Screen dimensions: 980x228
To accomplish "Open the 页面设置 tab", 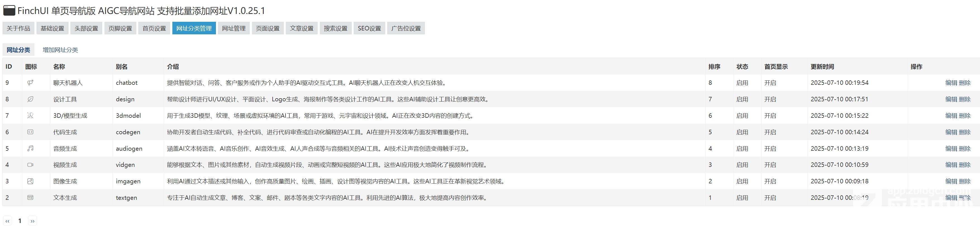I will click(267, 28).
